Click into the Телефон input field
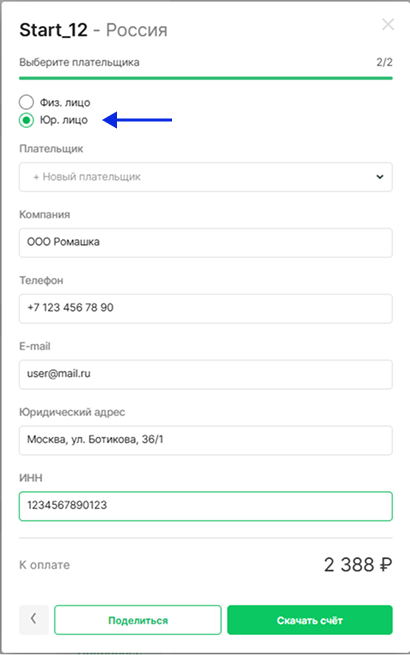 206,308
